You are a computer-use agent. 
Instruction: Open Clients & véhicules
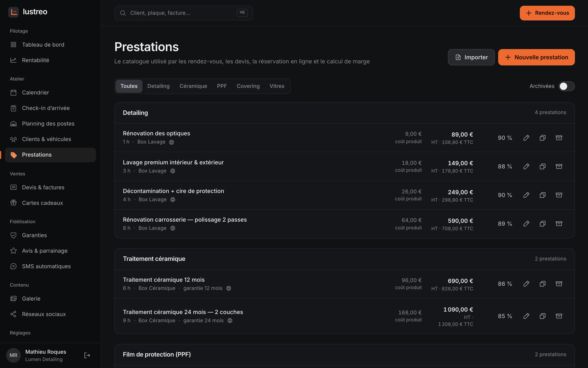coord(50,139)
